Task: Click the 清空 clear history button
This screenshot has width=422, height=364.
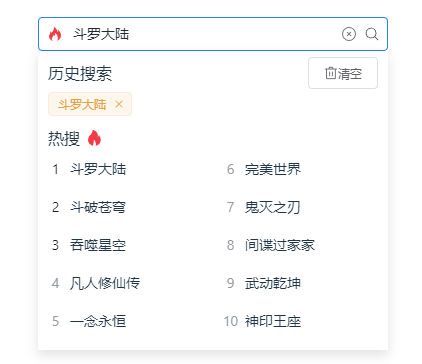Action: (343, 73)
